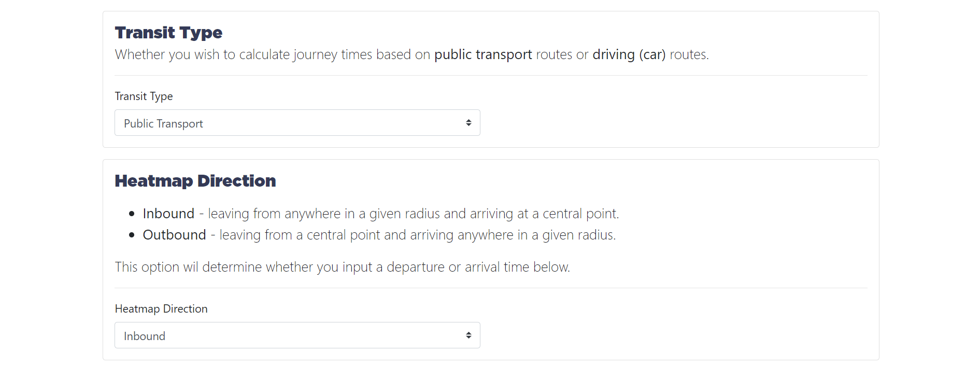The image size is (980, 366).
Task: Click the bold 'Transit Type' section heading
Action: [168, 33]
